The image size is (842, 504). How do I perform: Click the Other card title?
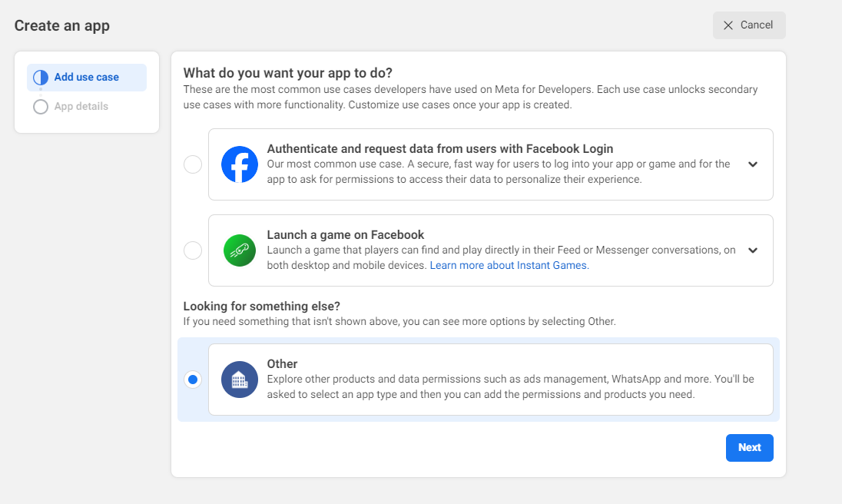282,364
